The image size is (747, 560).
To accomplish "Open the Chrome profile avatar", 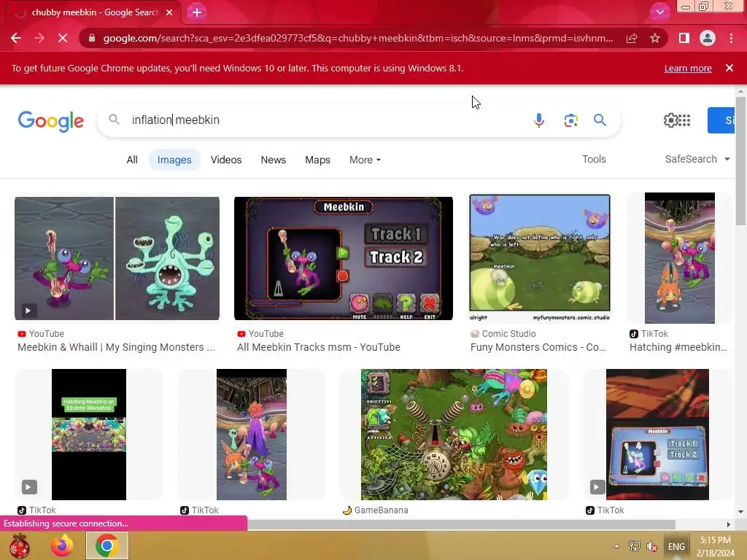I will [x=708, y=38].
